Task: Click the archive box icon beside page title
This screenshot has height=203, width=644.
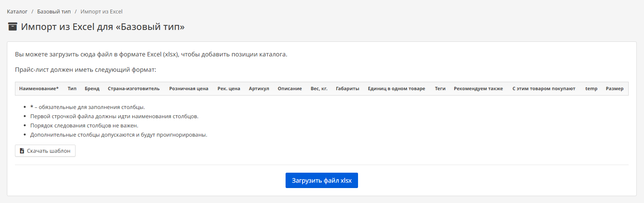Action: pos(13,26)
